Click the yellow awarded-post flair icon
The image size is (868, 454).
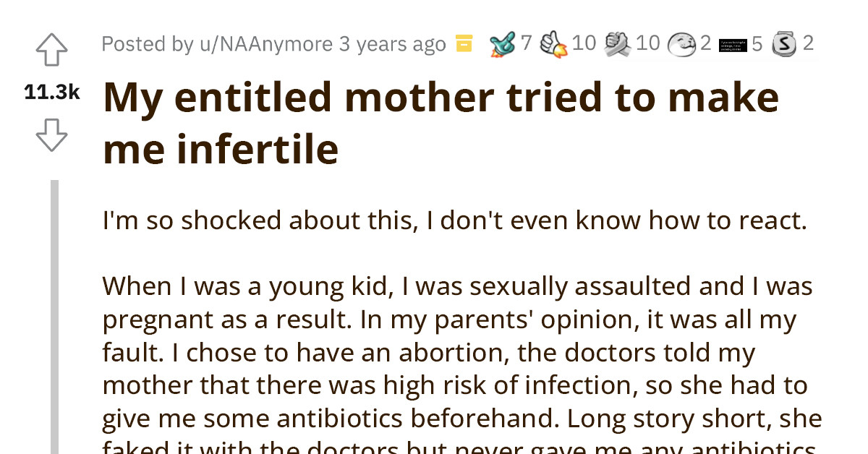[464, 43]
